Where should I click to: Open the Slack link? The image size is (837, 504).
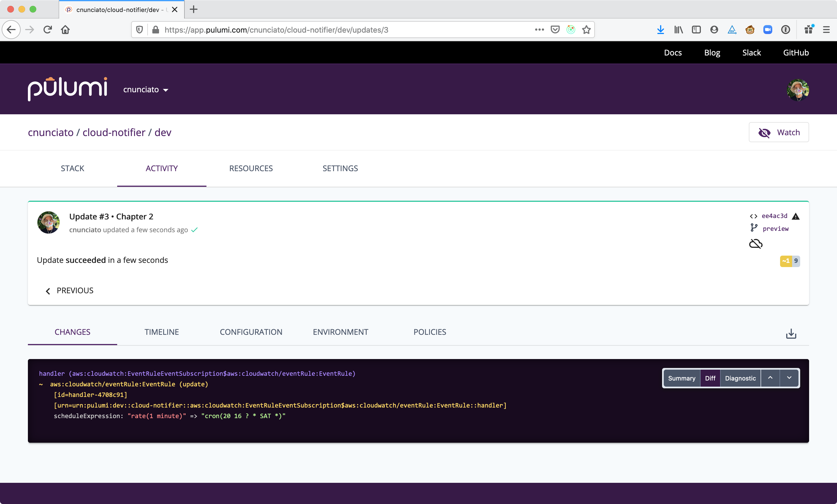751,53
